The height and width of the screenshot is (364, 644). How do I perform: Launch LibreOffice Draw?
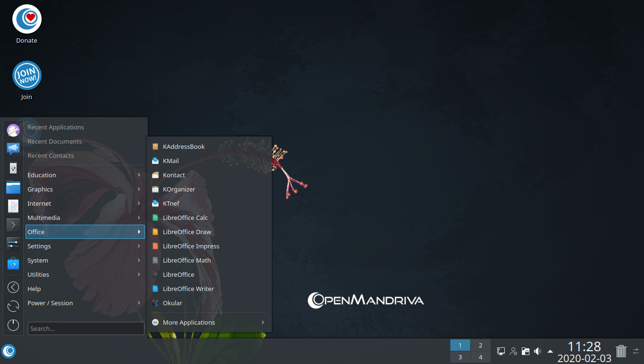pyautogui.click(x=209, y=232)
